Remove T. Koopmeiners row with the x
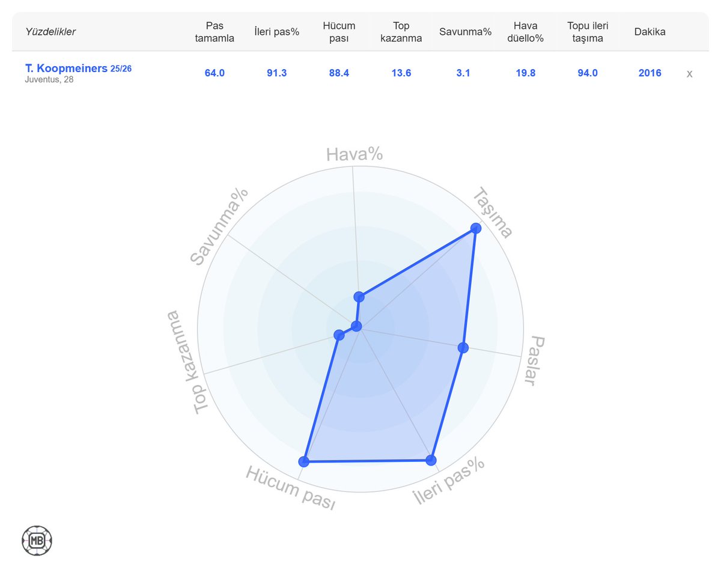721x588 pixels. tap(689, 74)
